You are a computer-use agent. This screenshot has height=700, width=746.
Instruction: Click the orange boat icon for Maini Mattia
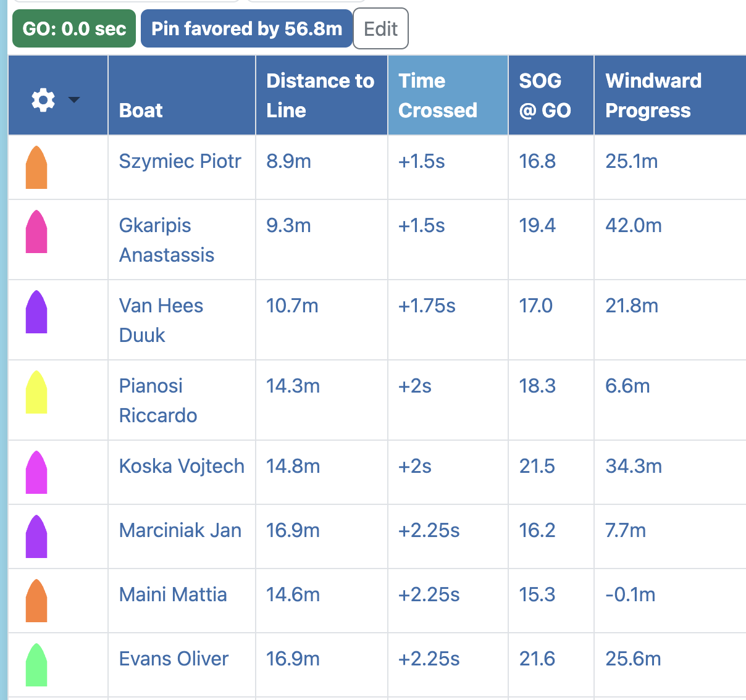tap(36, 601)
